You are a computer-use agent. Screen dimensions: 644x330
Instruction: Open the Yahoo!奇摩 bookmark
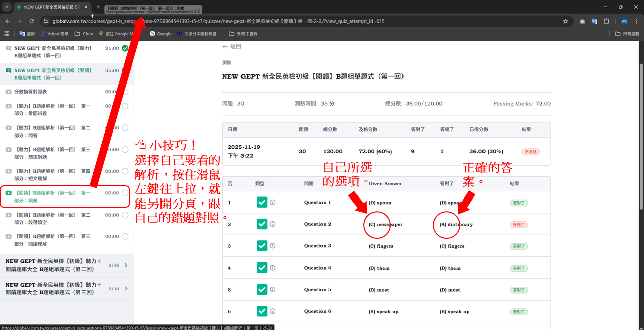click(55, 34)
